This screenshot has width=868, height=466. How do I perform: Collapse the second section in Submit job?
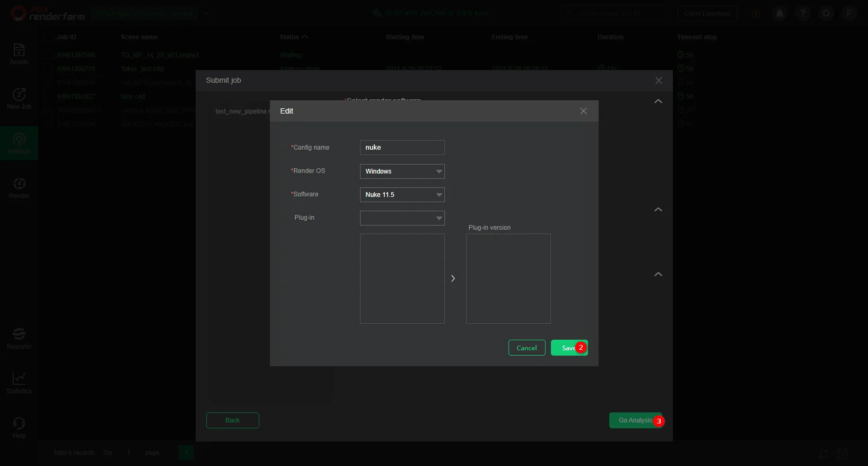click(x=658, y=210)
